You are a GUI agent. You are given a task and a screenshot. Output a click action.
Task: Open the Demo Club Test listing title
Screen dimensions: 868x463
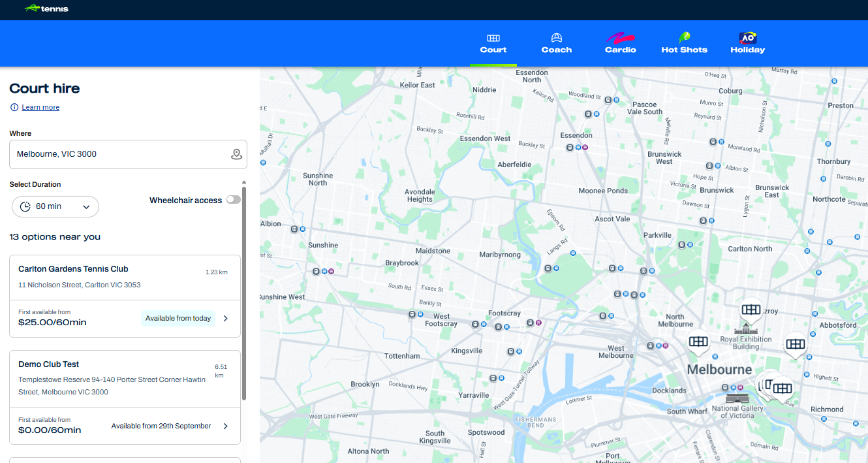click(x=48, y=364)
